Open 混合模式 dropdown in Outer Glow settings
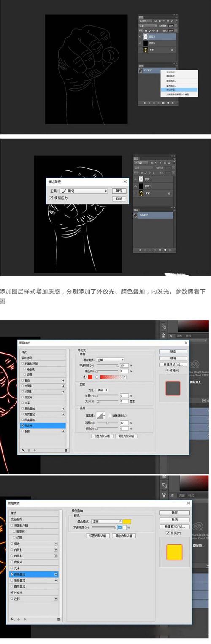 tap(110, 360)
